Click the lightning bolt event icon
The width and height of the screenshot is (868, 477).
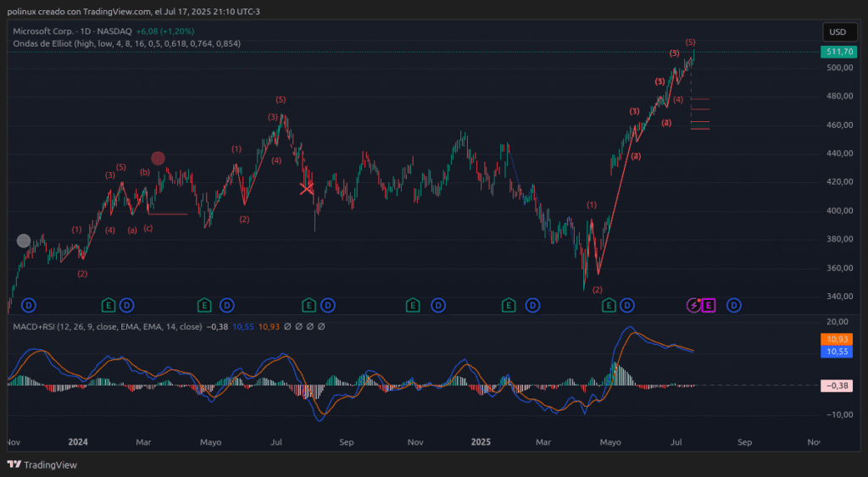(694, 305)
